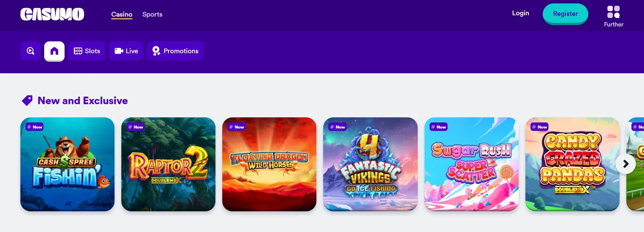Open Raptor 2 DoubleMax game
Image resolution: width=644 pixels, height=232 pixels.
tap(168, 164)
